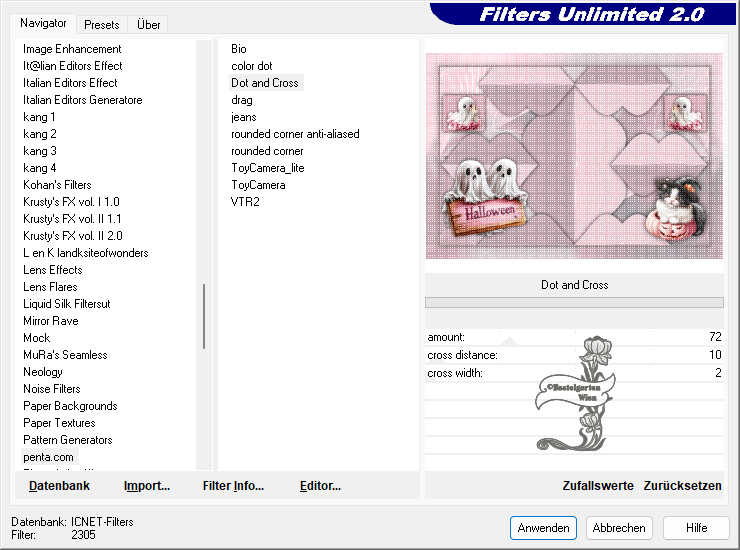Select kang 1 category
Viewport: 740px width, 550px height.
click(39, 117)
